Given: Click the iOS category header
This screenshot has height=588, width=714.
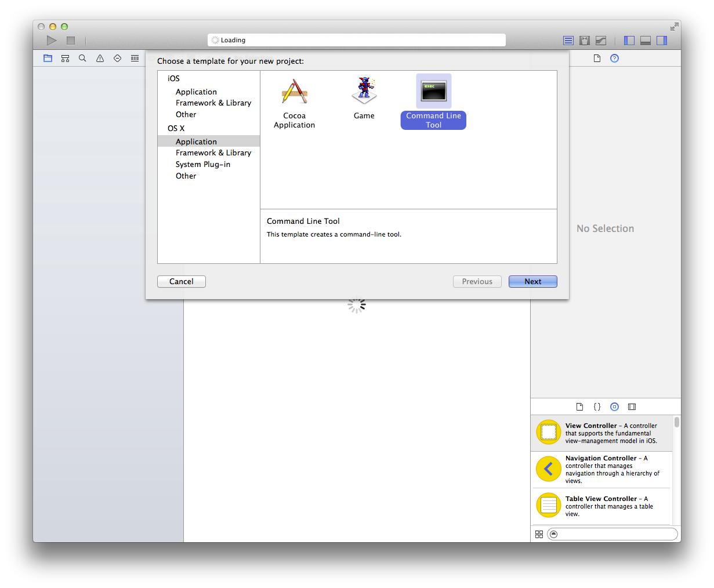Looking at the screenshot, I should click(x=173, y=78).
